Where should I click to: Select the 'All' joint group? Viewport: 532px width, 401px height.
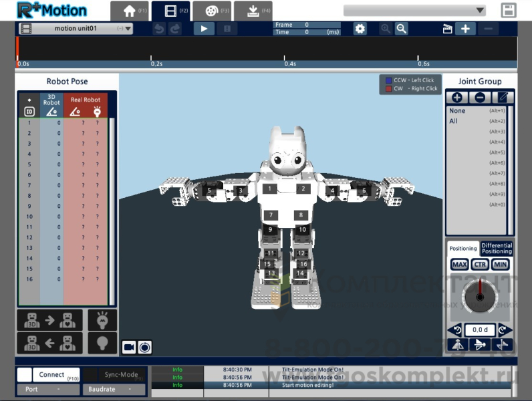pos(454,122)
